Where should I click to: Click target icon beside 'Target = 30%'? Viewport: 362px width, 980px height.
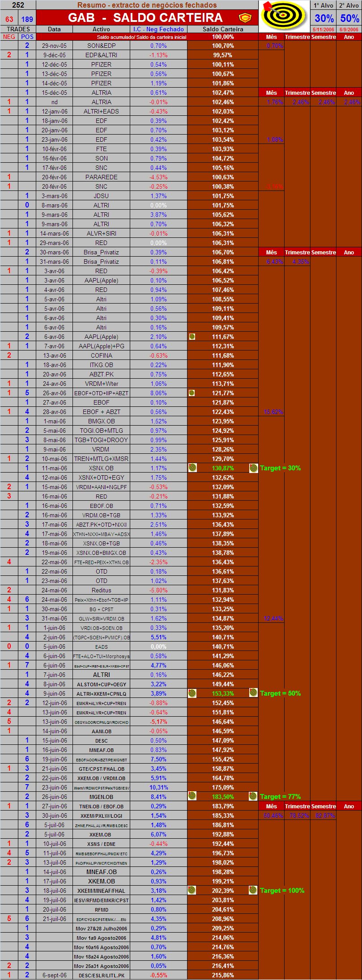point(253,468)
